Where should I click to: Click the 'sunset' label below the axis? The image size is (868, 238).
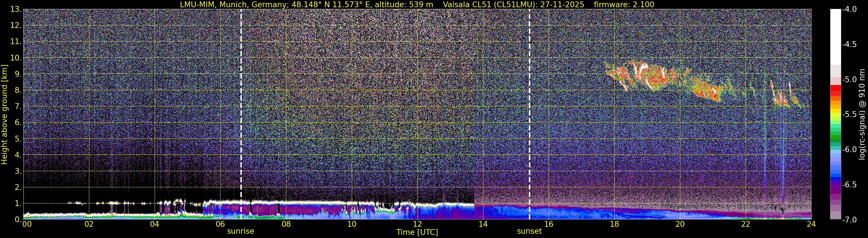(x=529, y=231)
